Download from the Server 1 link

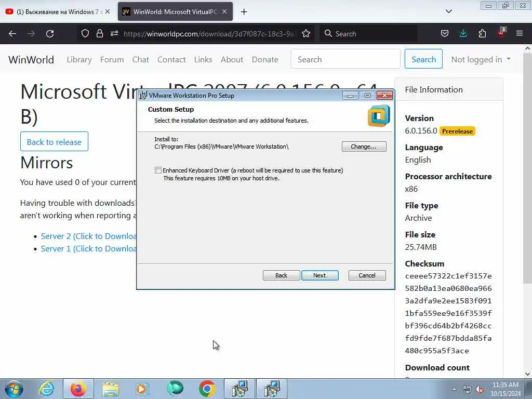[x=88, y=249]
